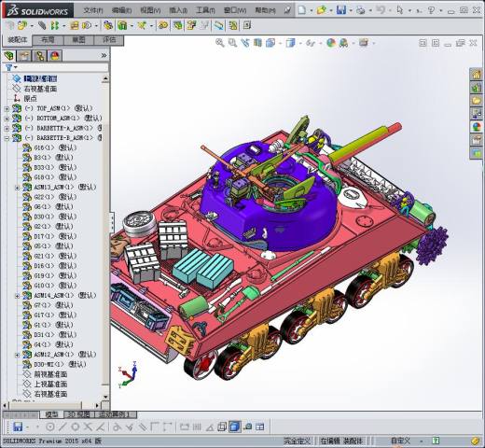Open the 工具 (Tools) menu
Viewport: 485px width, 448px height.
point(205,10)
